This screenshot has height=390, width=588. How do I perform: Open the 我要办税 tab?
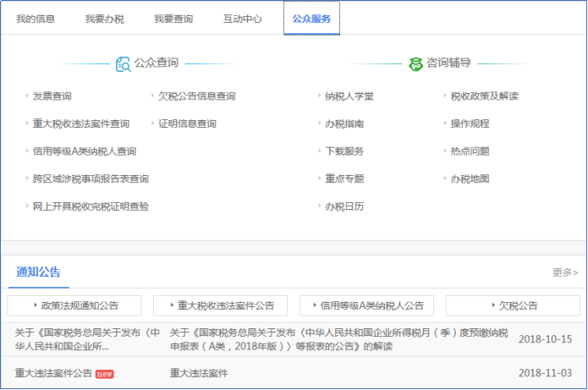point(104,19)
